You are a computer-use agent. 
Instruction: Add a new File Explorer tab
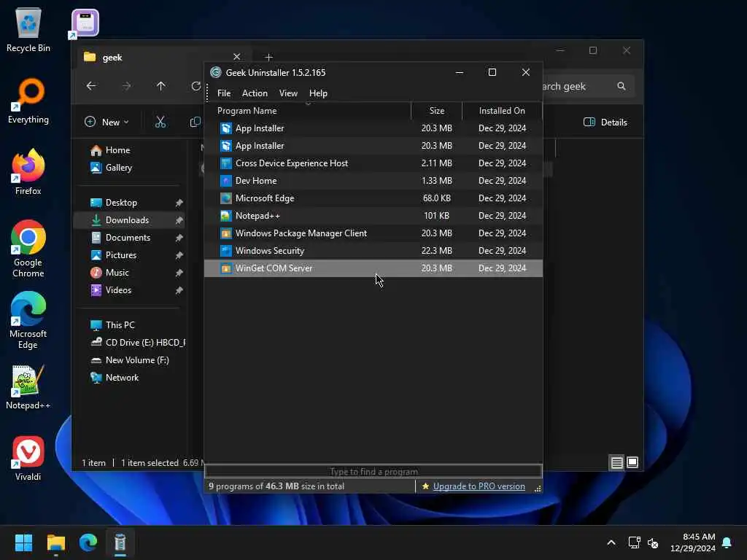[x=268, y=57]
